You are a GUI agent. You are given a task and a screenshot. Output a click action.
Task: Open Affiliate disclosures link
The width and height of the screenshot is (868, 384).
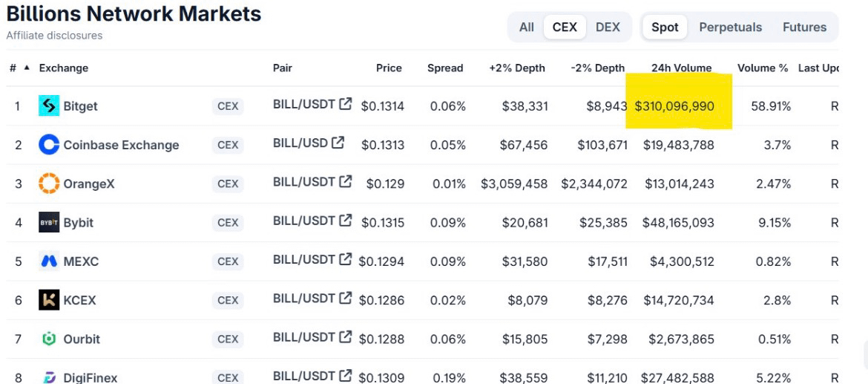(x=54, y=36)
